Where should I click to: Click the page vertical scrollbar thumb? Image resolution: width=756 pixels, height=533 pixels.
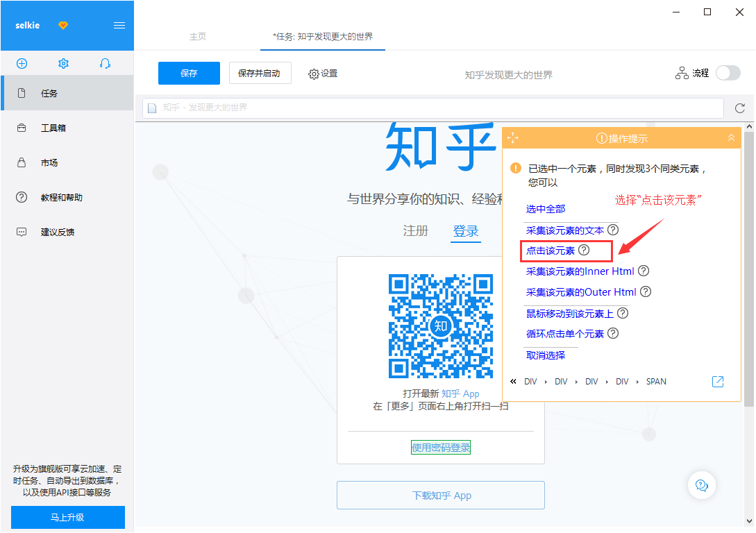tap(749, 270)
